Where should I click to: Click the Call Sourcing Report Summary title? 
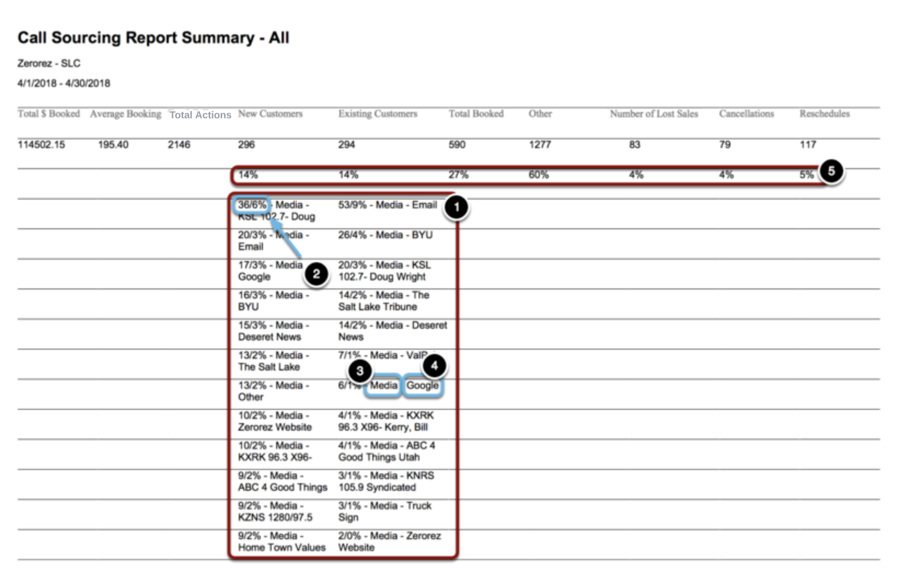[153, 38]
